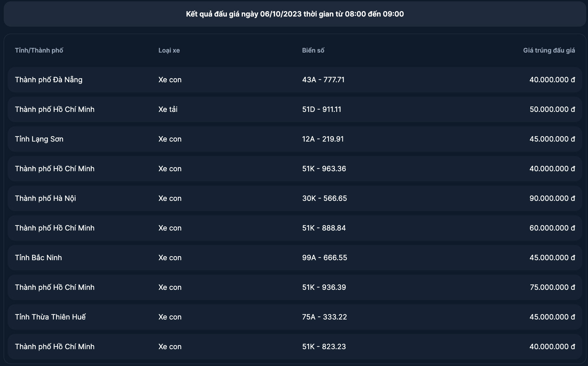The height and width of the screenshot is (366, 588).
Task: Select plate 51K - 963.36
Action: tap(324, 169)
